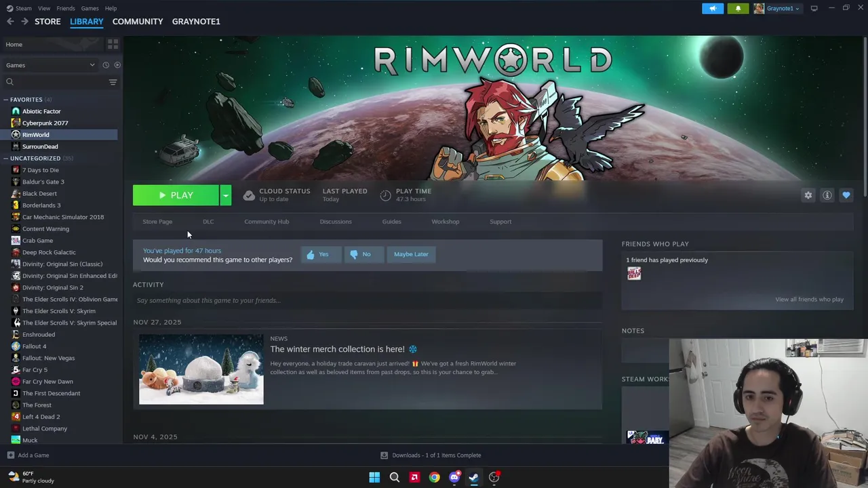Switch to the COMMUNITY tab
Viewport: 868px width, 488px height.
click(138, 22)
